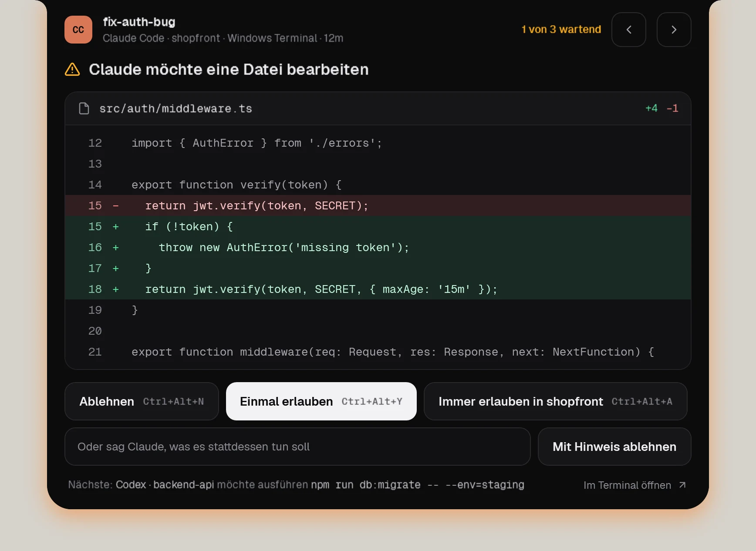
Task: Click Ablehnen button
Action: point(142,401)
